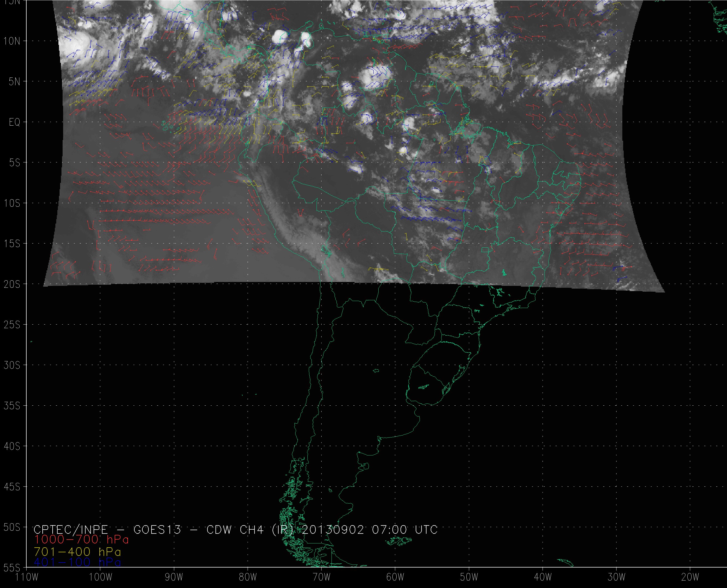Click the blue 401-100 hPa legend entry

pos(77,562)
